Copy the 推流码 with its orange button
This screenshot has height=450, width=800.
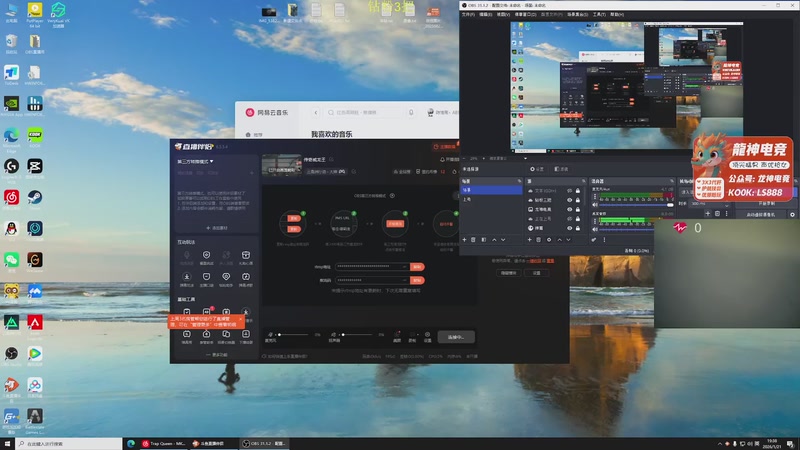pyautogui.click(x=417, y=280)
